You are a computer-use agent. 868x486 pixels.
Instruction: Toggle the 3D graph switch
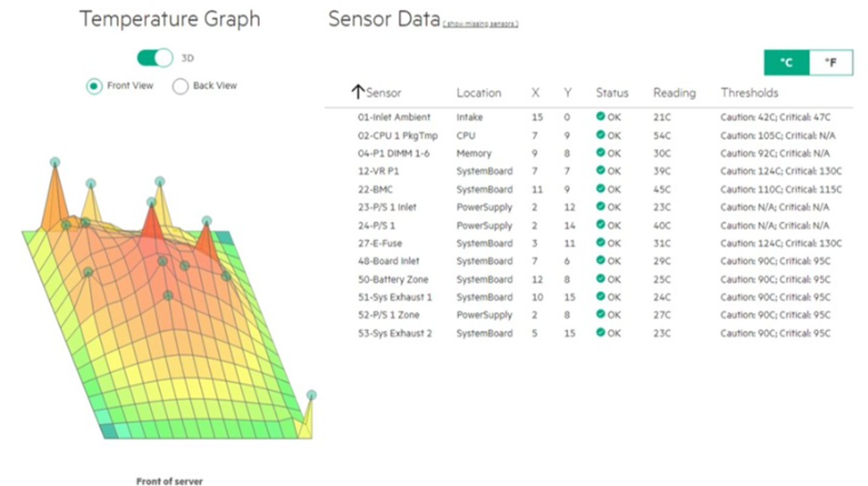155,58
